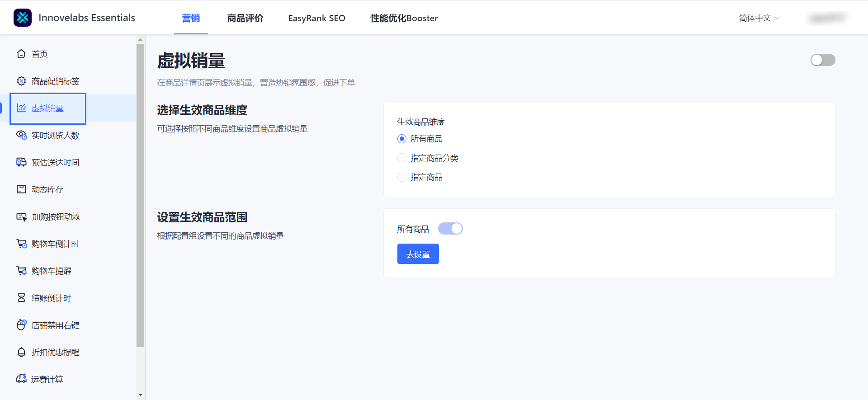This screenshot has height=400, width=868.
Task: Enable the 虚拟销量 main toggle switch
Action: (822, 60)
